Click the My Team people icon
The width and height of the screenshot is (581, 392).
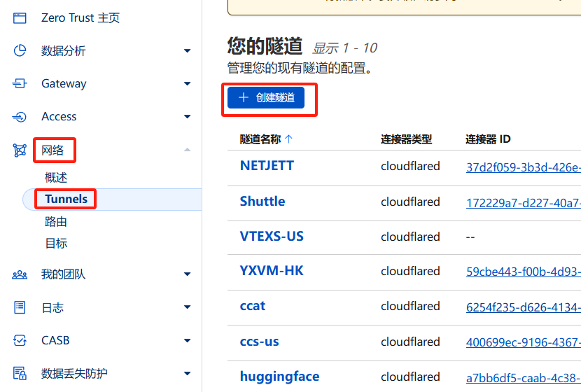click(x=20, y=274)
